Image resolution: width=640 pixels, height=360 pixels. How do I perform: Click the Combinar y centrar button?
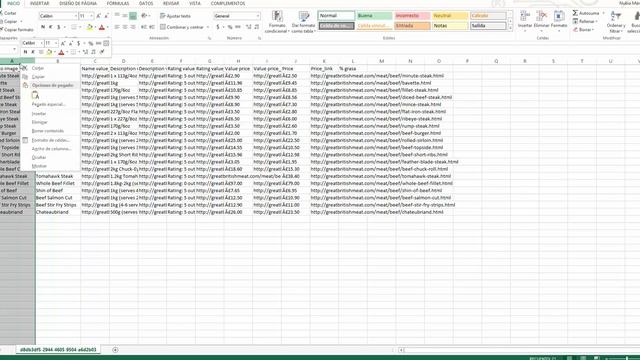pos(182,27)
